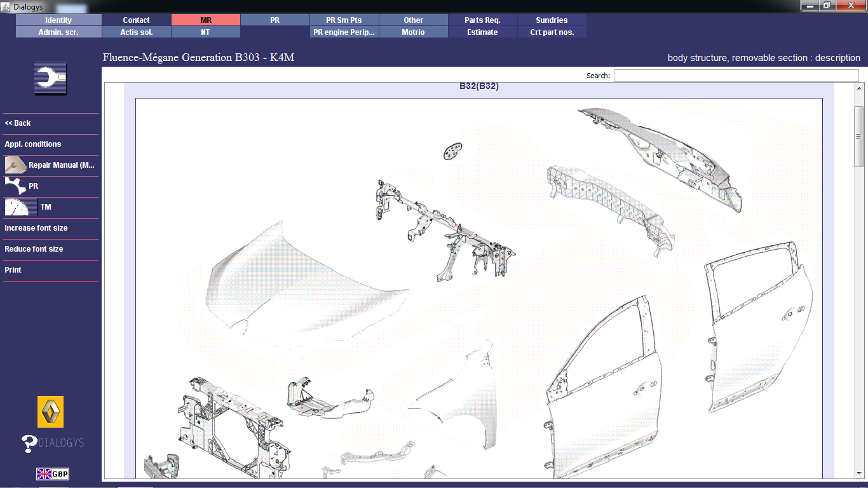Click the Fluence-Mégane Generation B303 title
The width and height of the screenshot is (868, 488).
point(198,58)
